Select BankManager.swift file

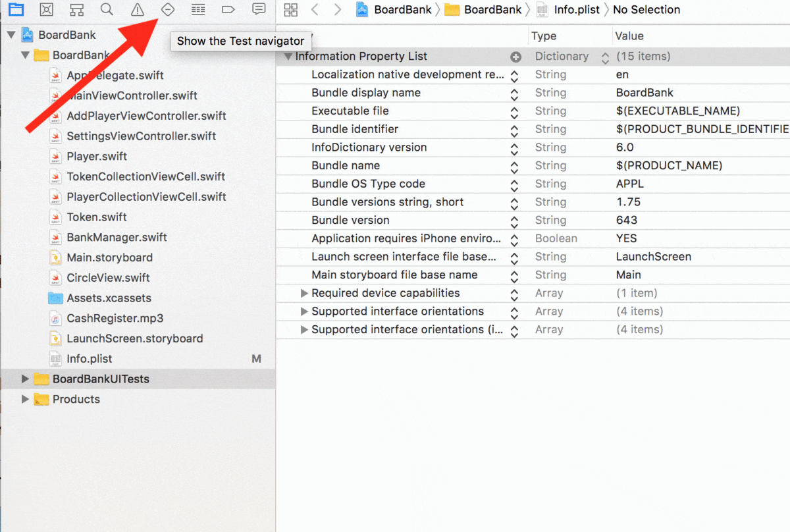click(x=117, y=237)
